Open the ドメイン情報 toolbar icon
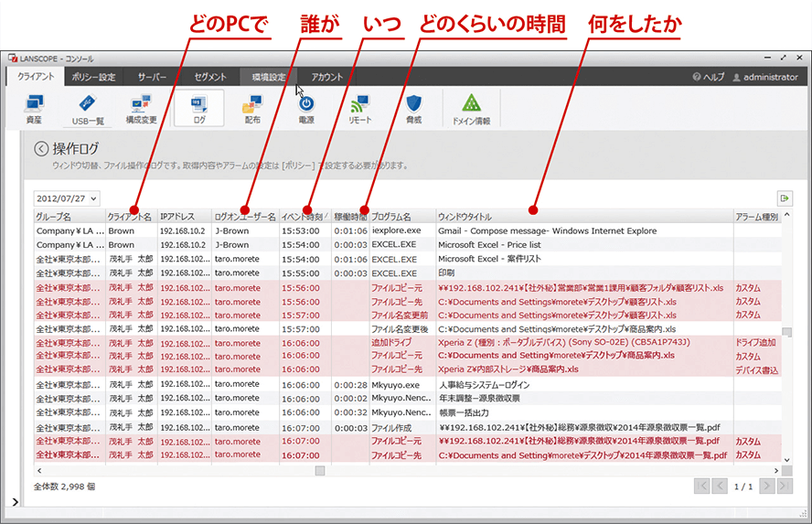Viewport: 812px width, 524px height. tap(471, 109)
